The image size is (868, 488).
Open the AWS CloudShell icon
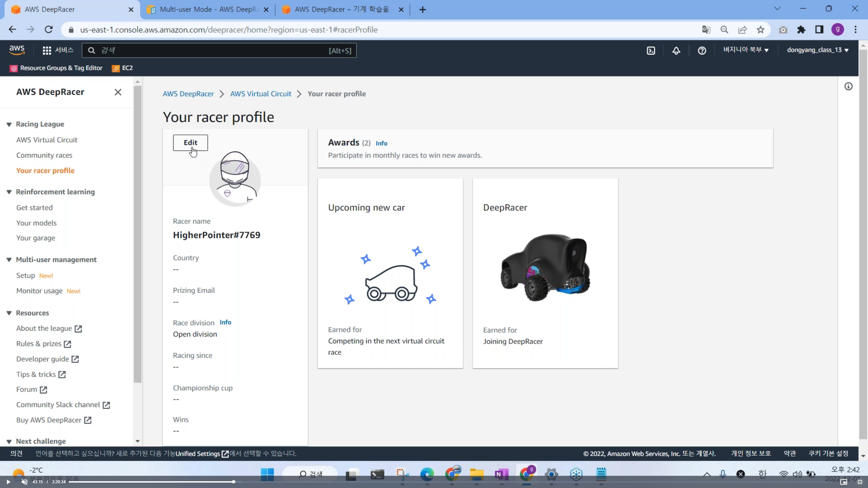coord(651,50)
